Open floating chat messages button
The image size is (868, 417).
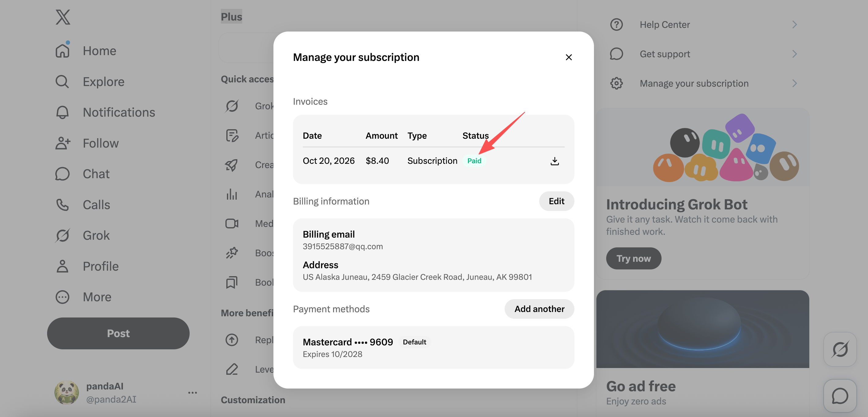(x=840, y=396)
